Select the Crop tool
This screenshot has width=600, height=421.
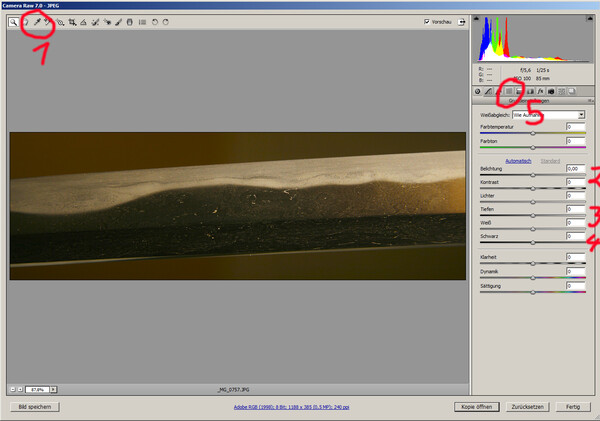pyautogui.click(x=72, y=22)
